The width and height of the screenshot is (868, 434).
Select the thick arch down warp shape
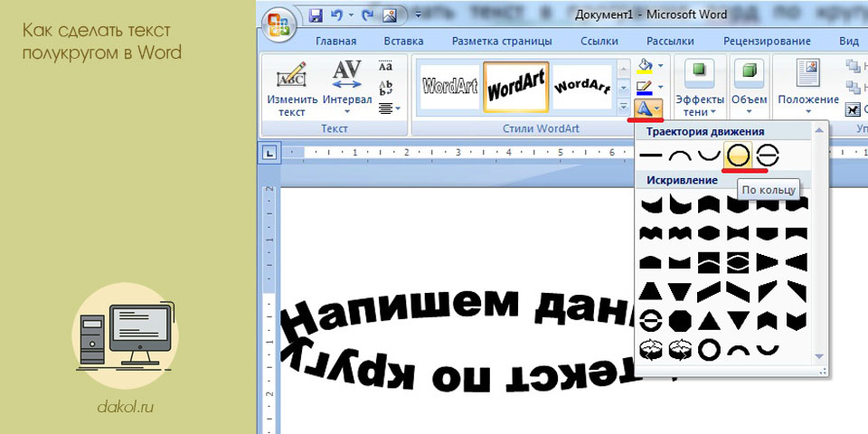(x=768, y=350)
